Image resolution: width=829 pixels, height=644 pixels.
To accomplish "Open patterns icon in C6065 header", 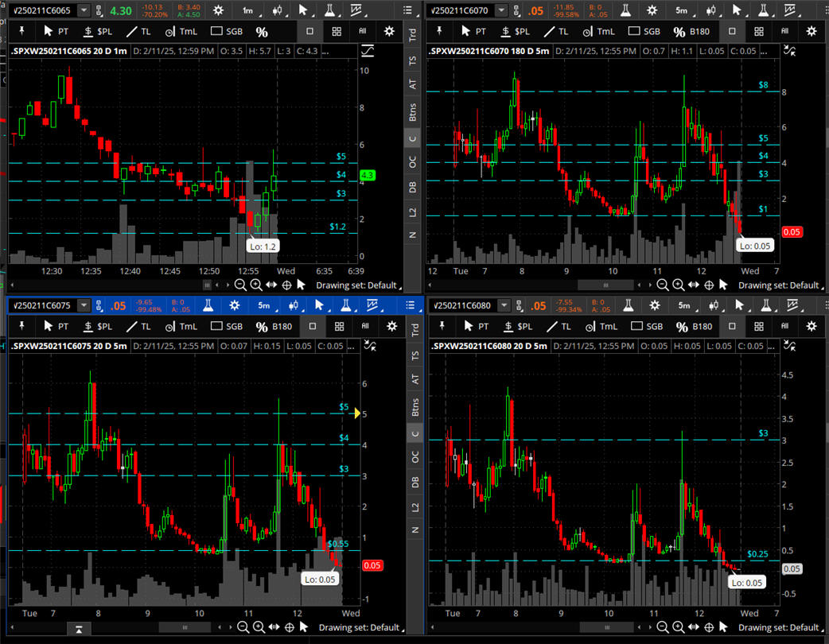I will pos(356,10).
